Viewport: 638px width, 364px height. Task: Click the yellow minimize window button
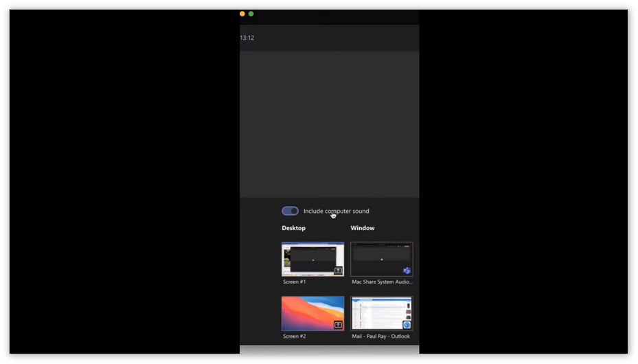[242, 14]
